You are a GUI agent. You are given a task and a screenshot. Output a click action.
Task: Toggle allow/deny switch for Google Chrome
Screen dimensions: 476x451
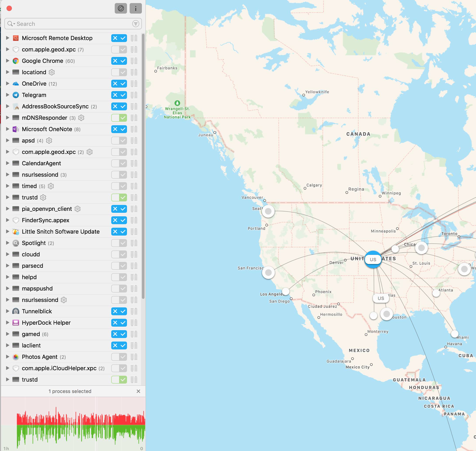119,61
